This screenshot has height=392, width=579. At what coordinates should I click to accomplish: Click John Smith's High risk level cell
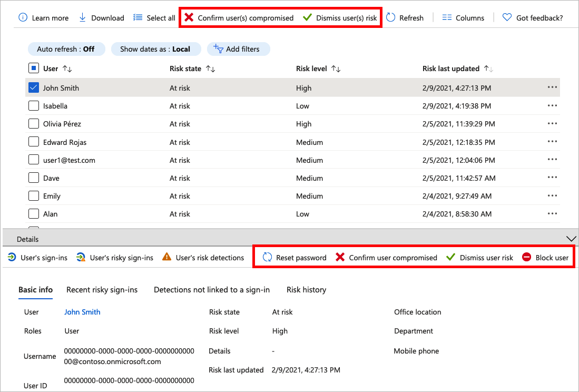(x=304, y=88)
